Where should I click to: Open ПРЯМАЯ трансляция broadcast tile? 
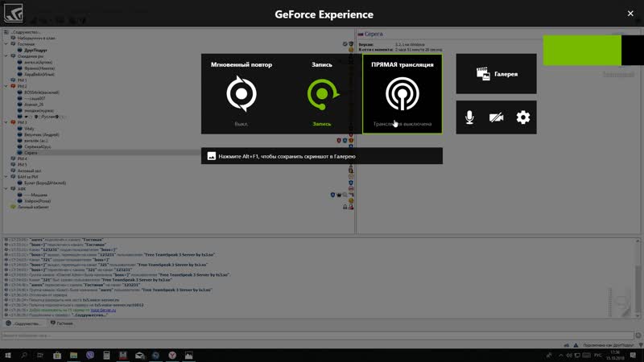click(x=402, y=93)
